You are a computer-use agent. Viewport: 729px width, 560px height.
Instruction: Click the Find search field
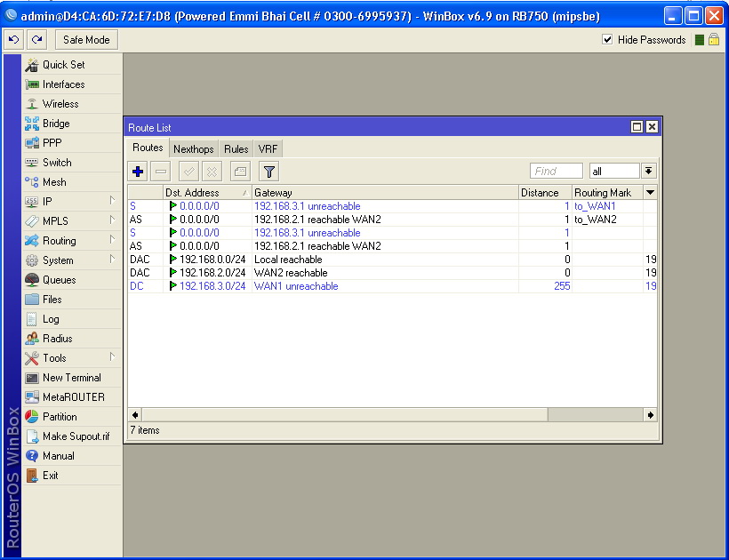pyautogui.click(x=556, y=171)
